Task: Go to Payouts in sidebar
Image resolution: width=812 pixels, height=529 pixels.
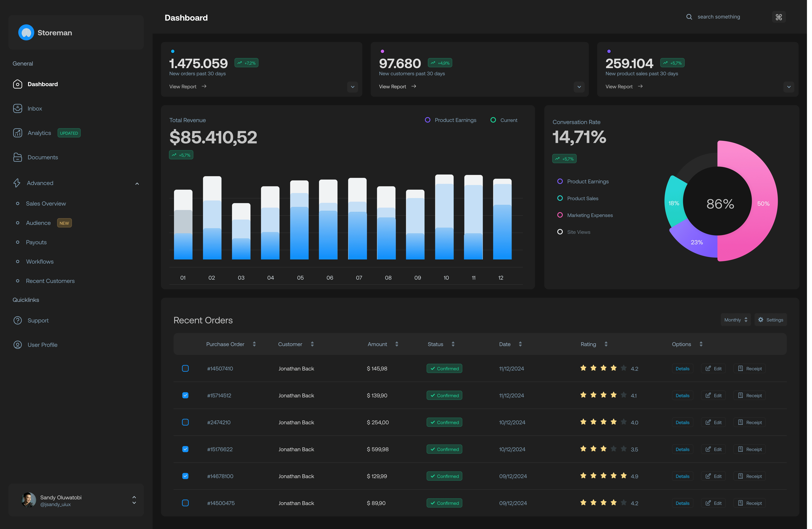Action: tap(36, 242)
